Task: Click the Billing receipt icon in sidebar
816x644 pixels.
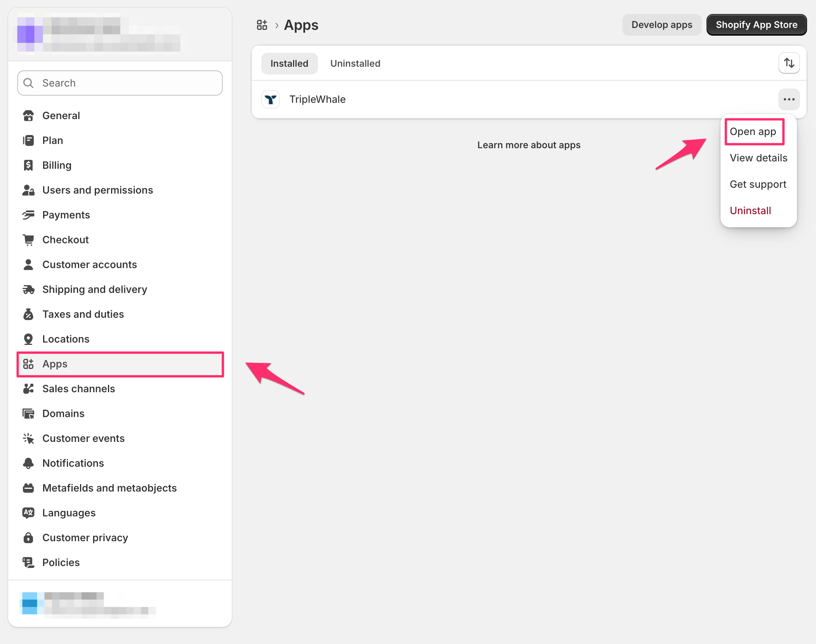Action: tap(28, 165)
